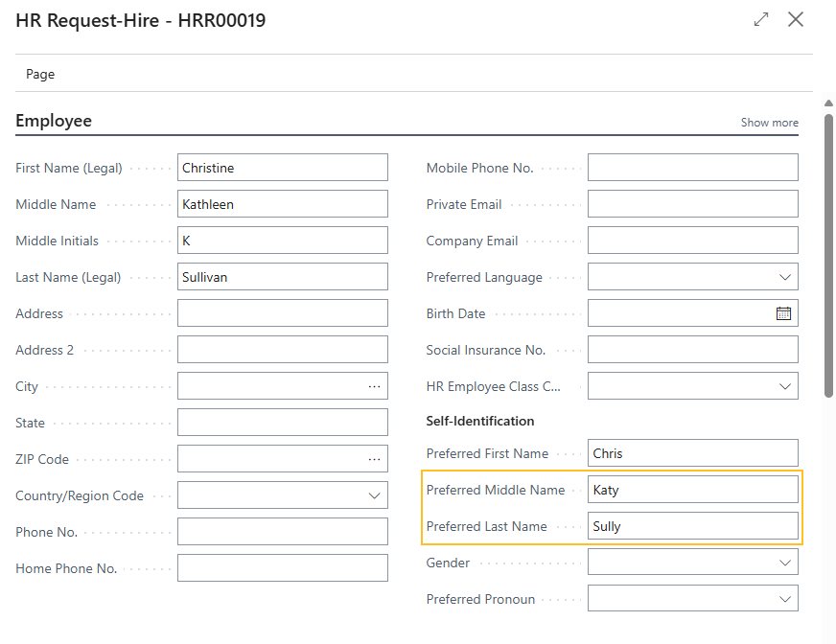Click the Mobile Phone No. field

[x=692, y=167]
